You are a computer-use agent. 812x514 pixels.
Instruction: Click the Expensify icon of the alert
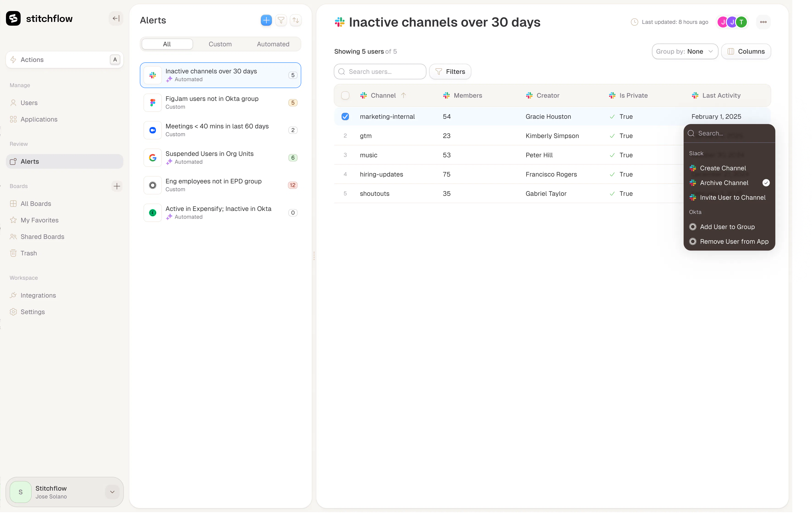pos(153,213)
